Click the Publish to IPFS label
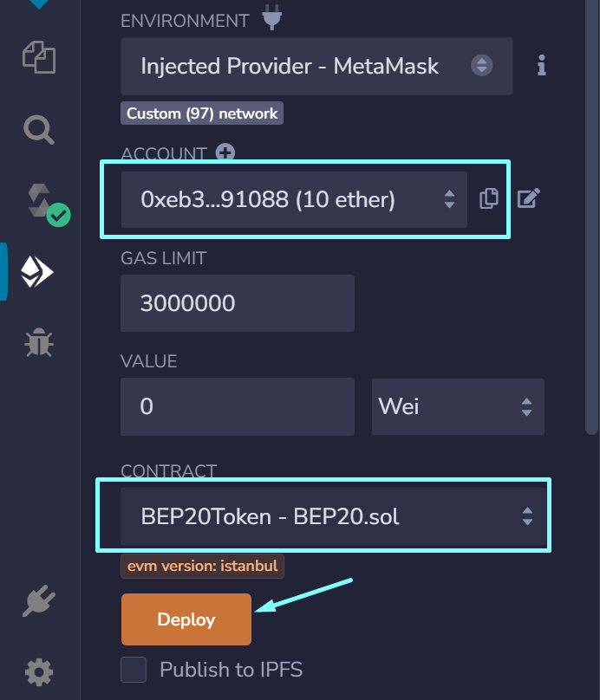 [231, 670]
